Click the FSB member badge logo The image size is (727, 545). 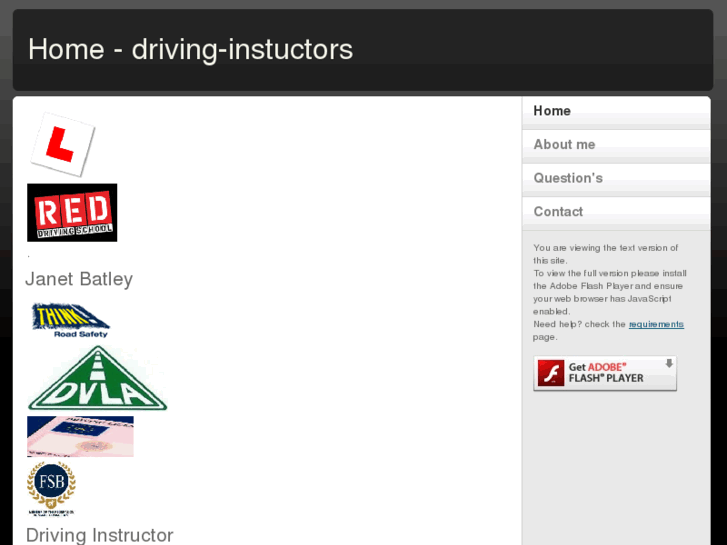click(51, 488)
